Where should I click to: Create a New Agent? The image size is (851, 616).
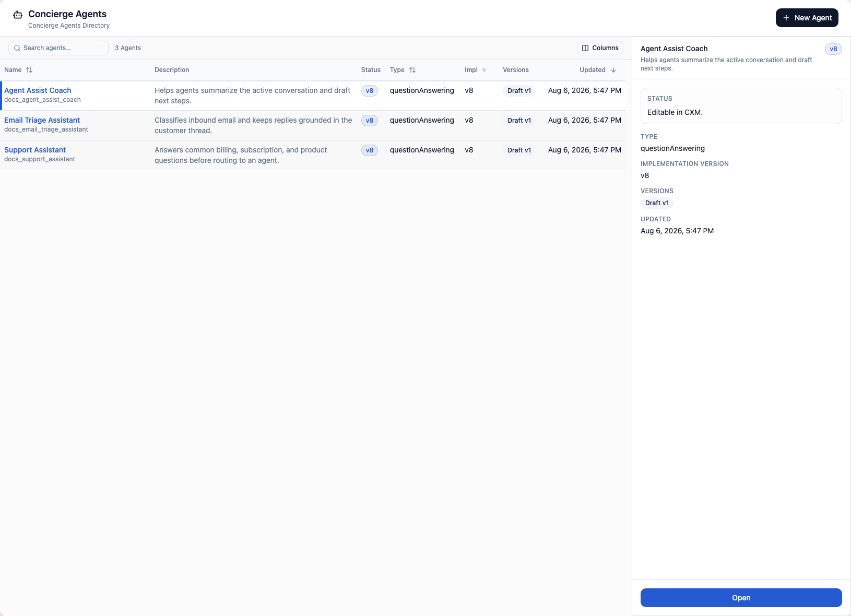click(807, 18)
